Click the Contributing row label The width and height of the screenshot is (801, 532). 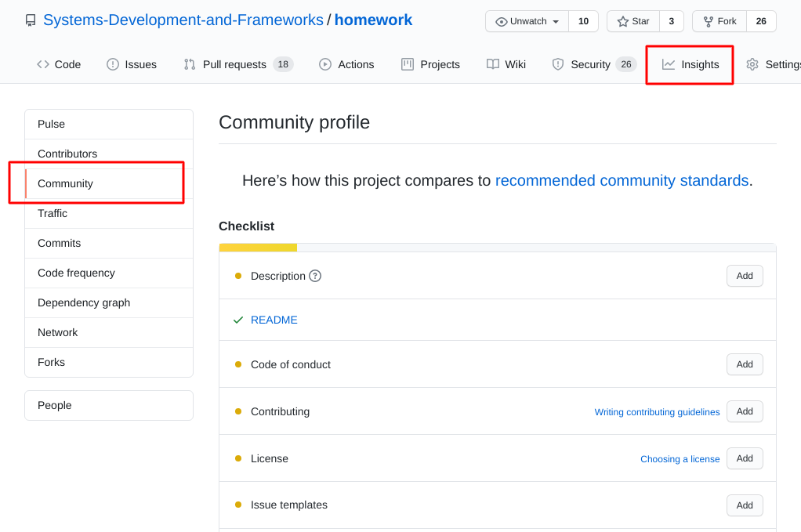click(280, 411)
